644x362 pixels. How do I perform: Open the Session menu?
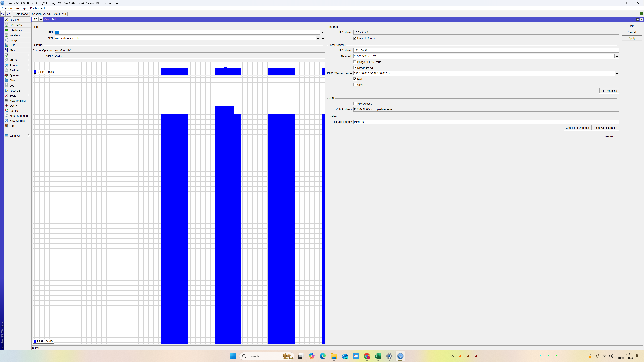pyautogui.click(x=7, y=8)
